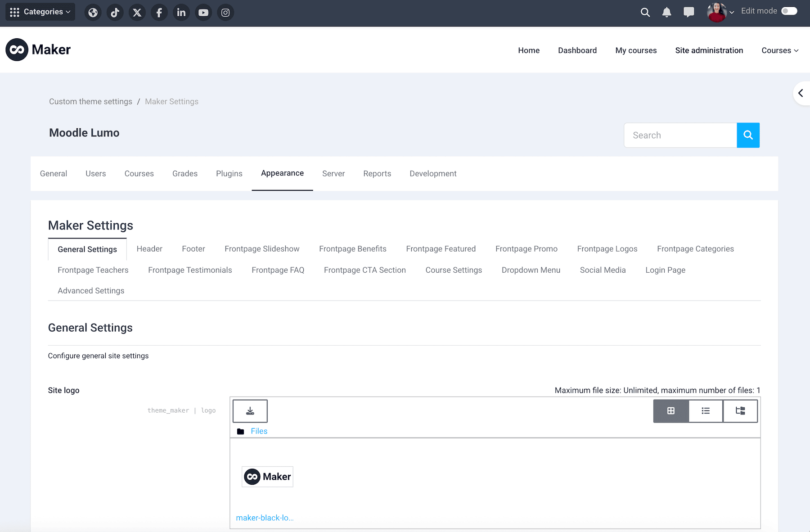
Task: Click the Site administration link
Action: tap(709, 50)
